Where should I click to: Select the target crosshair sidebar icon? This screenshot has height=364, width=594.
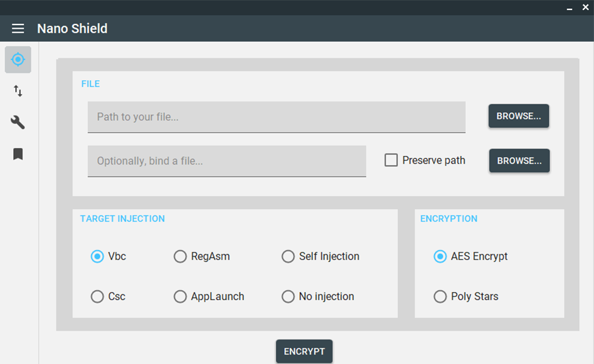click(18, 60)
